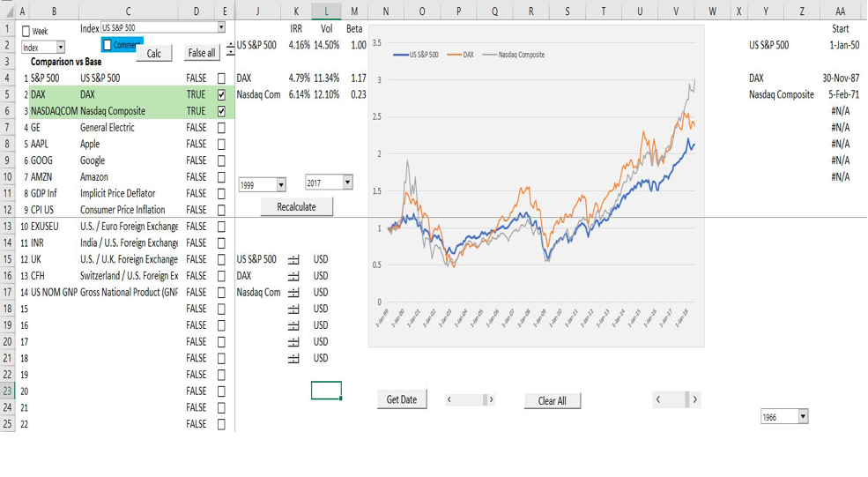The height and width of the screenshot is (477, 868).
Task: Uncheck the DAX row checkbox
Action: 221,94
